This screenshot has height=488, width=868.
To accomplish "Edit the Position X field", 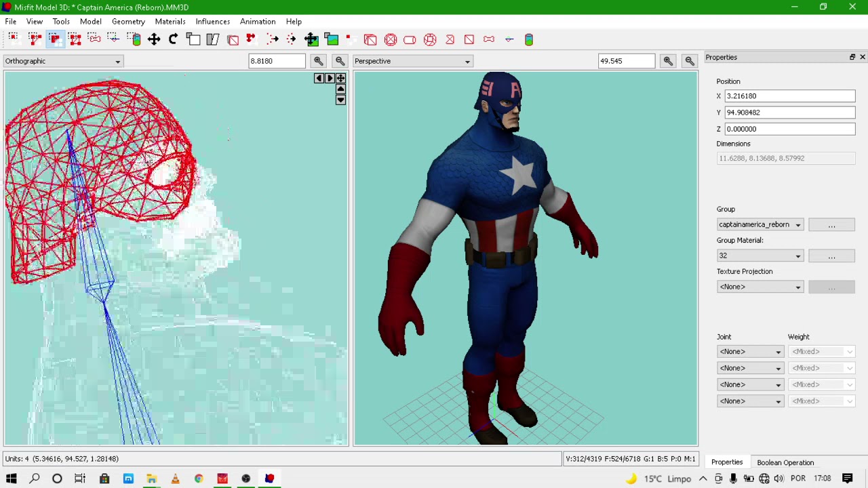I will coord(790,96).
